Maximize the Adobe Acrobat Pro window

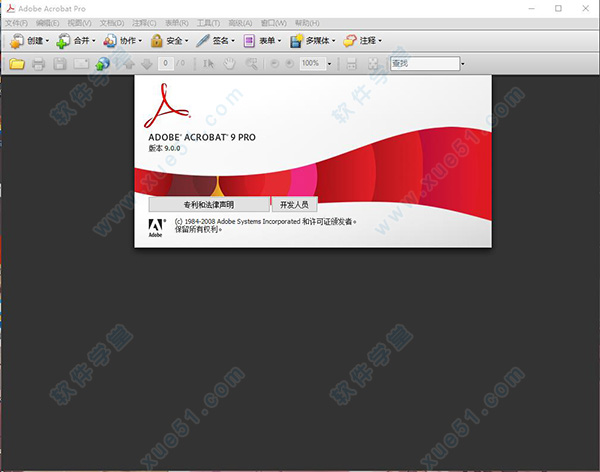558,8
